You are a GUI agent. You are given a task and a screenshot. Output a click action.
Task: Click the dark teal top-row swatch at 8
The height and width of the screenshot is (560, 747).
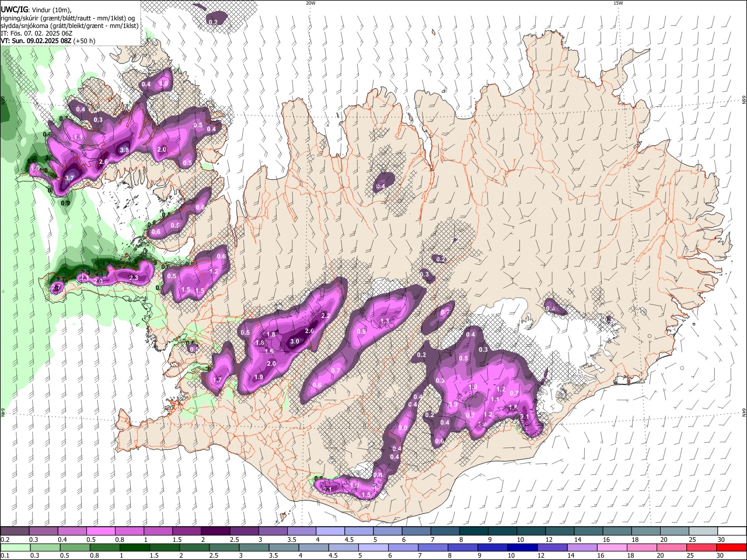point(474,531)
